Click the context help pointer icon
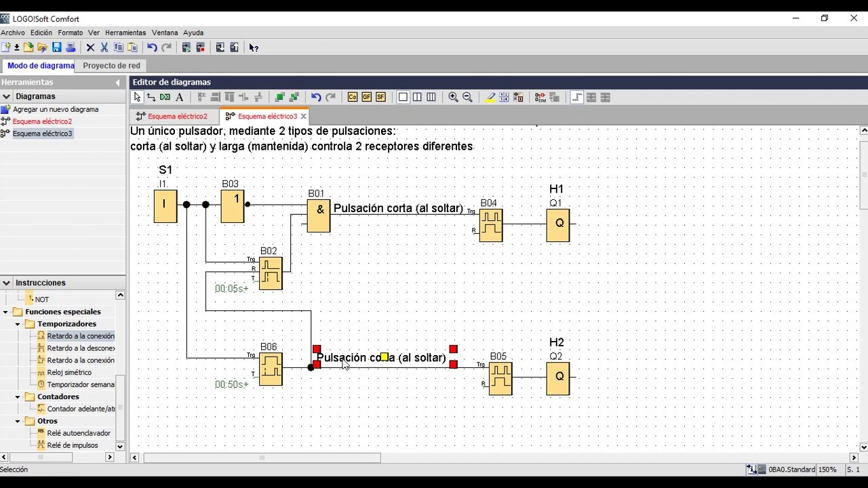Viewport: 868px width, 488px height. (x=254, y=47)
